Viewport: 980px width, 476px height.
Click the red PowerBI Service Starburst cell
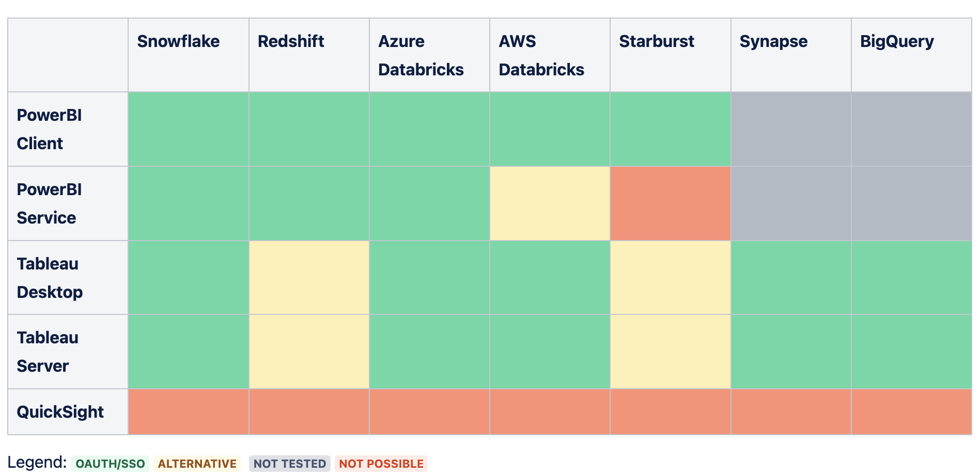pos(670,203)
